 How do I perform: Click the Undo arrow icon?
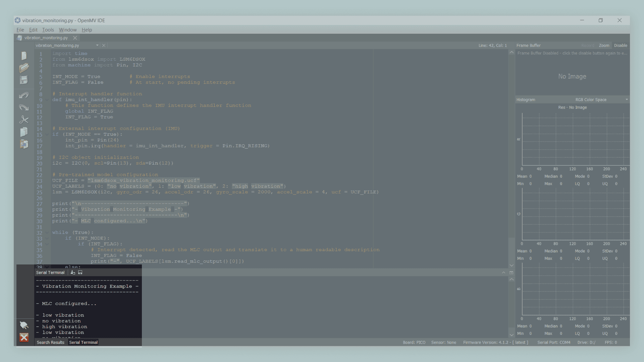(24, 96)
